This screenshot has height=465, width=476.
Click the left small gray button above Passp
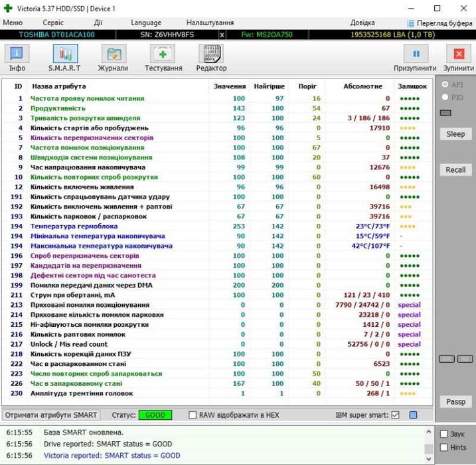click(x=447, y=359)
